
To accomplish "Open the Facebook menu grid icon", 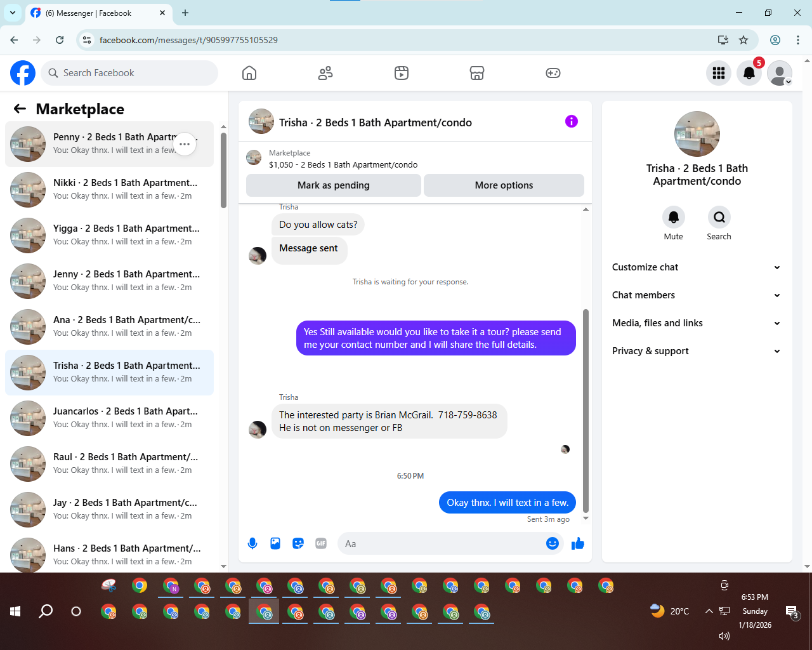I will [719, 73].
